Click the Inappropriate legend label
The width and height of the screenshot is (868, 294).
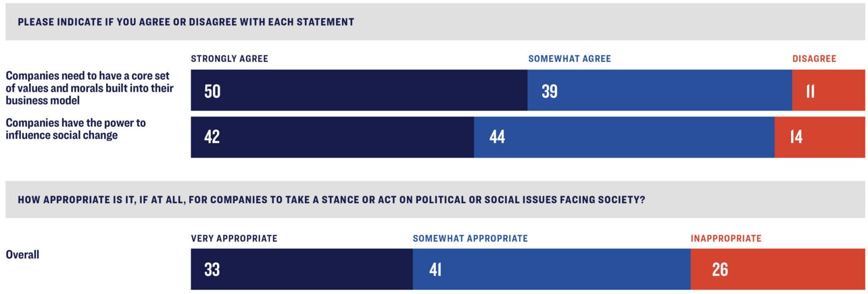[726, 238]
